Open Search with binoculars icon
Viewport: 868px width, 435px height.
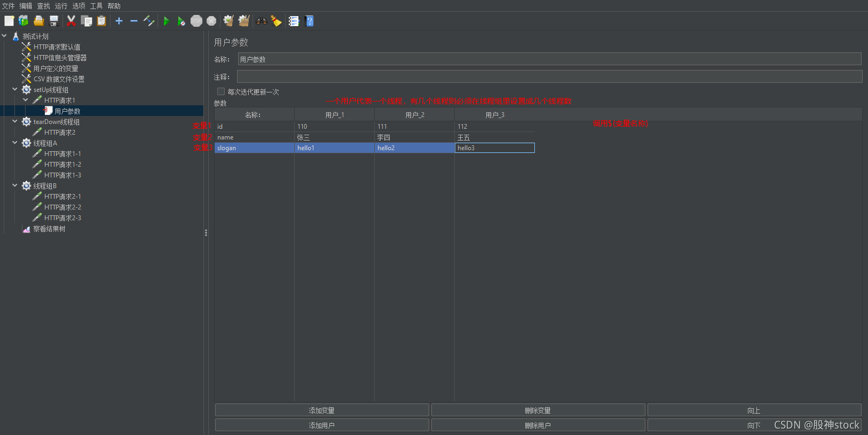click(x=262, y=21)
